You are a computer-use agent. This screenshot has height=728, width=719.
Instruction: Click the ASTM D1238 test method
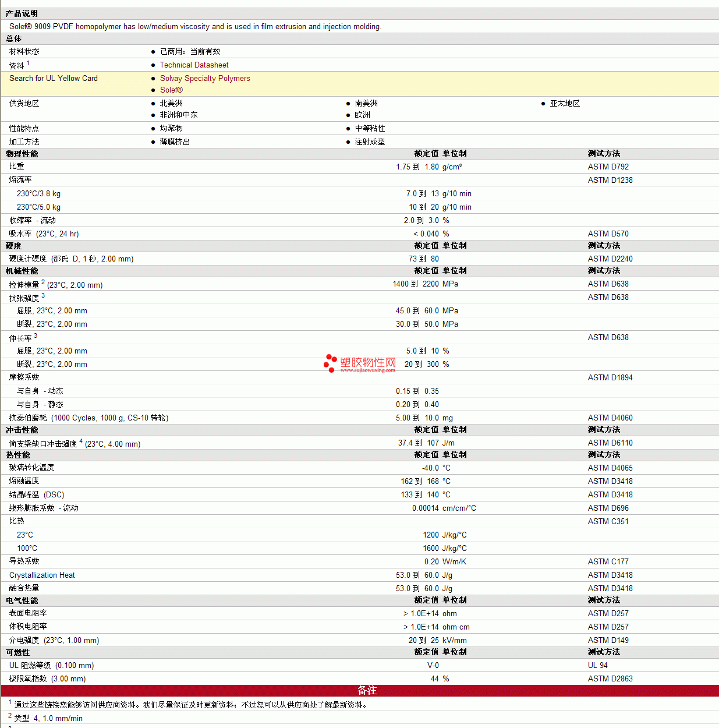(x=610, y=180)
